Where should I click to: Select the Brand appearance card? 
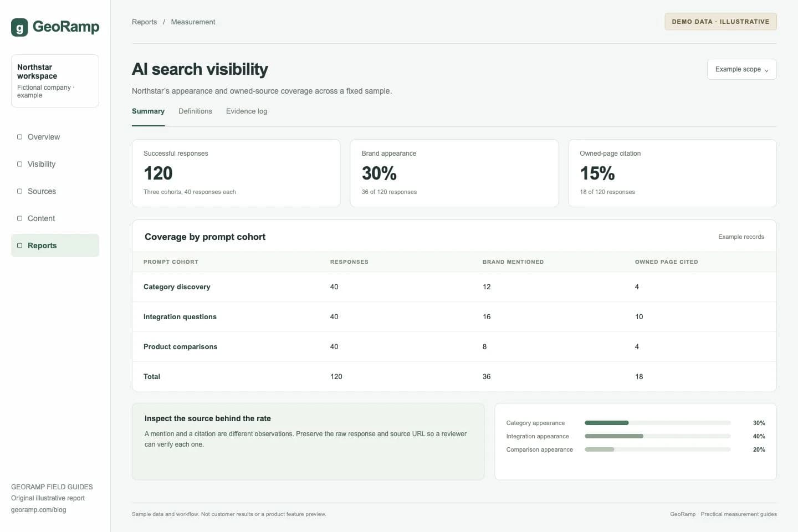tap(454, 173)
